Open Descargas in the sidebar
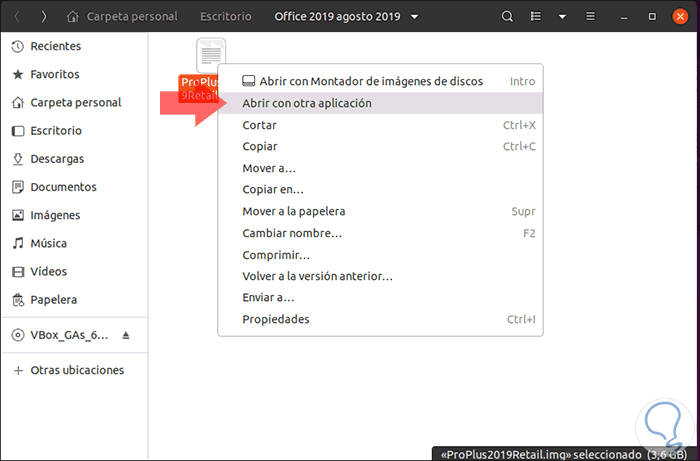 tap(57, 159)
